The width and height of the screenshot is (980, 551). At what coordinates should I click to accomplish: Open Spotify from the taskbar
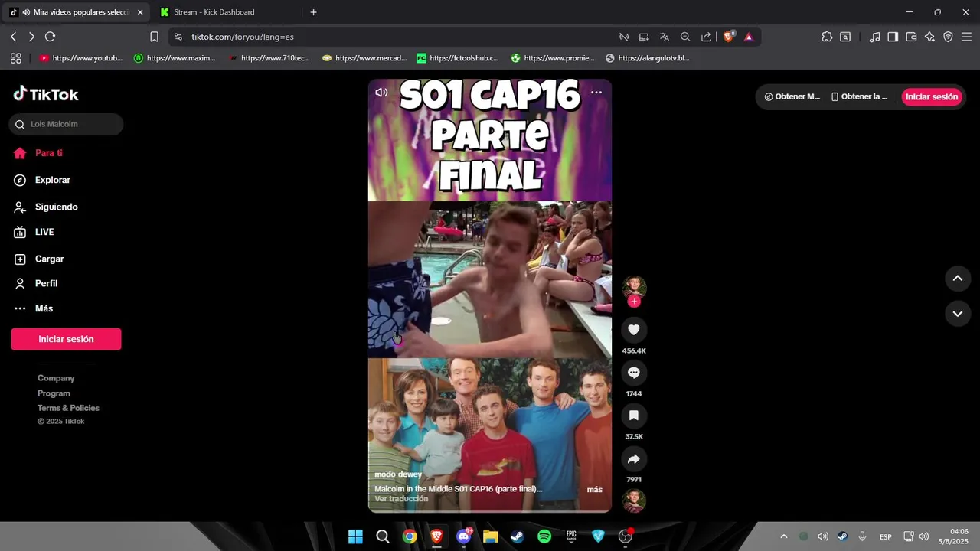tap(544, 536)
